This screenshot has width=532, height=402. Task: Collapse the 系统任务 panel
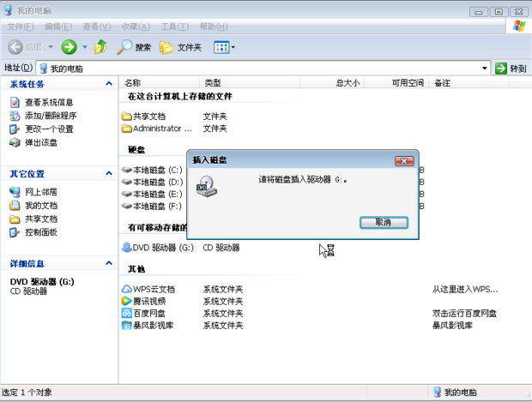[x=109, y=84]
